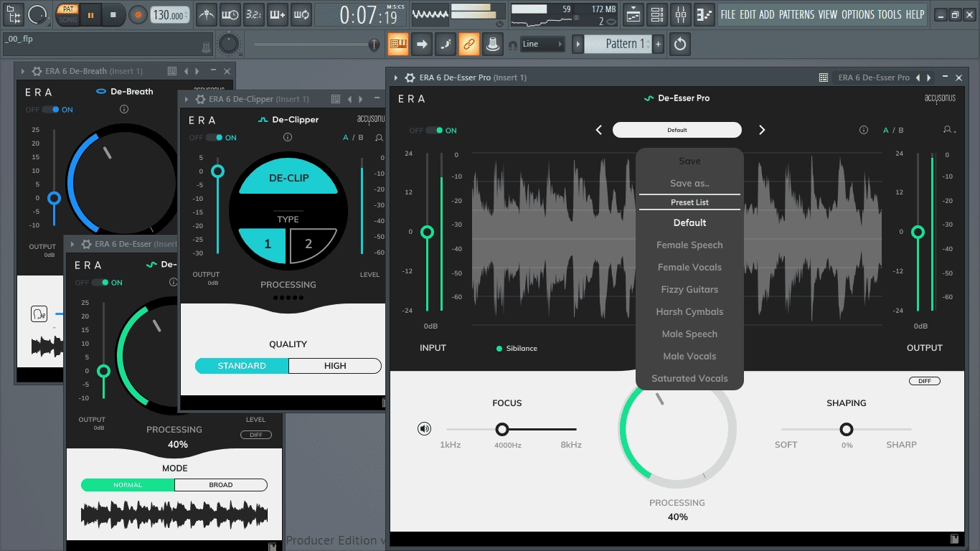Click the metronome icon in the toolbar
The width and height of the screenshot is (980, 551).
tap(207, 14)
